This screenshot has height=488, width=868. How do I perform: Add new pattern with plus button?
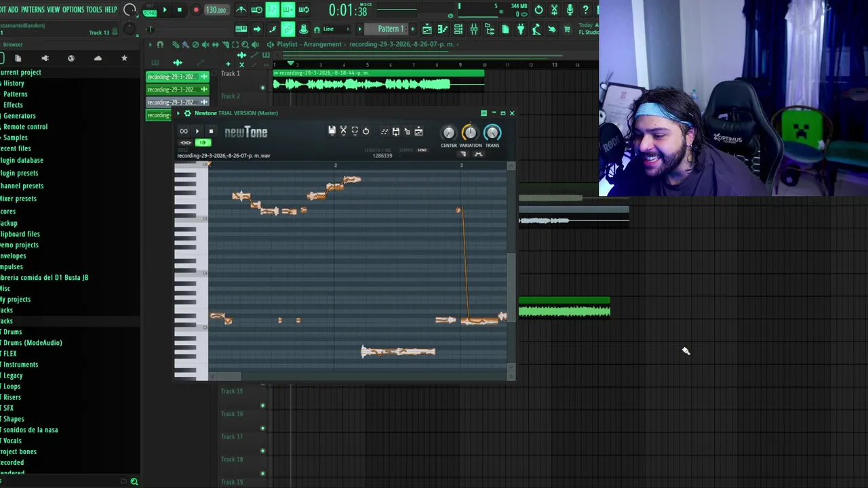412,29
